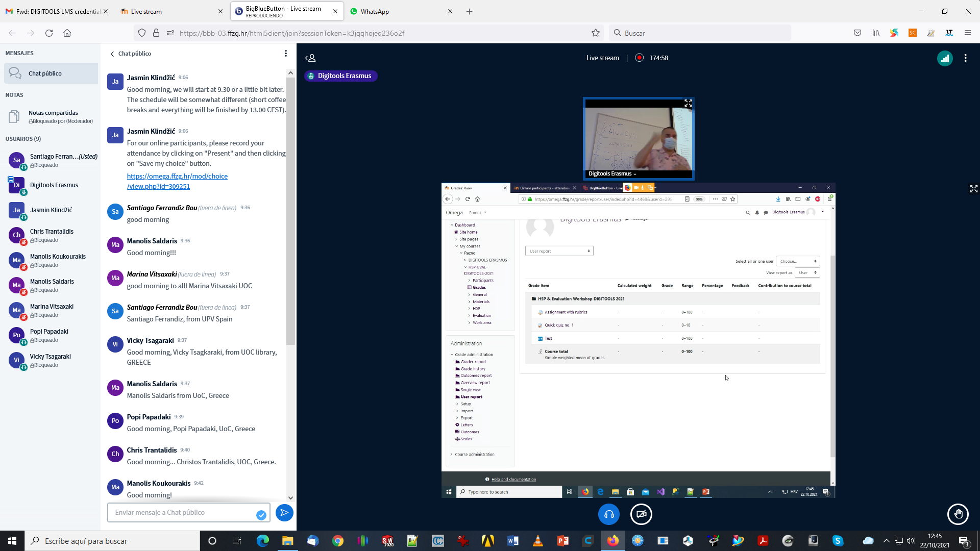Click the send message arrow icon
The image size is (980, 551).
(x=284, y=513)
